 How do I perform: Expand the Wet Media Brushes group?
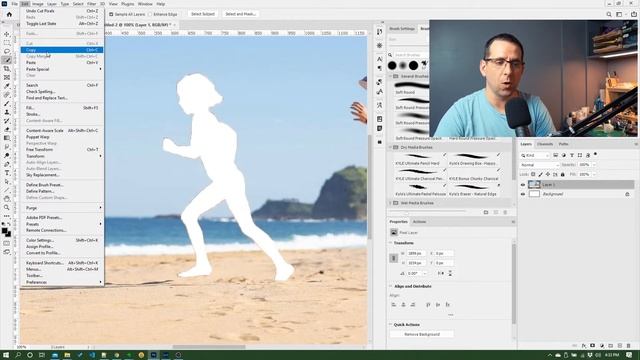tap(390, 203)
